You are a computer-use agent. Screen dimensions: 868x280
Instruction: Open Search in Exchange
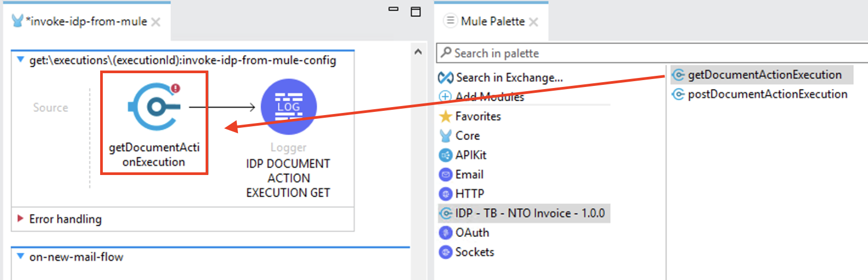[509, 78]
